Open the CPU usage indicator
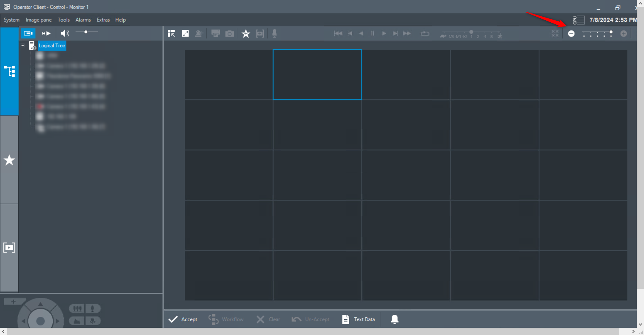The image size is (644, 335). (x=578, y=20)
